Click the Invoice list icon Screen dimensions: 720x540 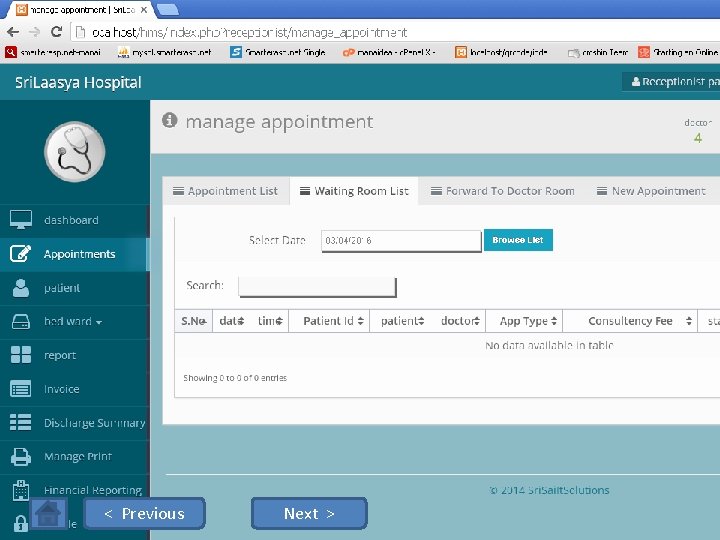(21, 389)
